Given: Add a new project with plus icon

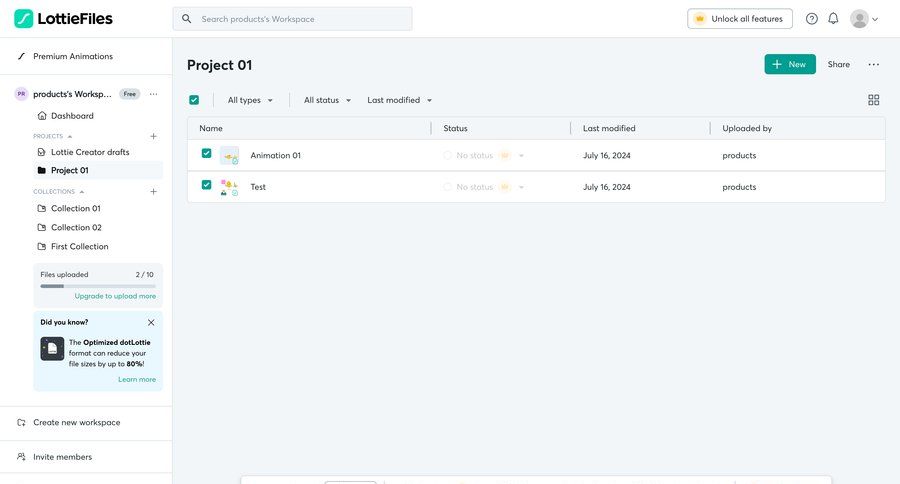Looking at the screenshot, I should pyautogui.click(x=153, y=136).
